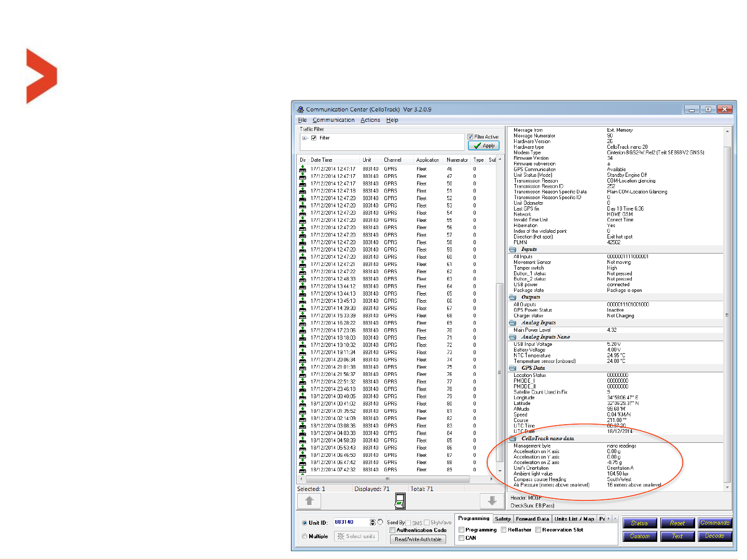Check the Reflasher checkbox
The width and height of the screenshot is (747, 560).
[504, 530]
